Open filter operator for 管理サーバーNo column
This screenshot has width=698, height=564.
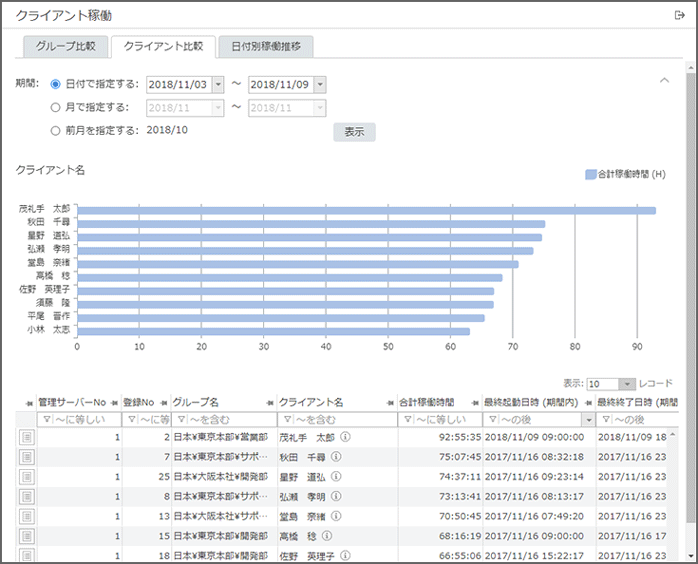pyautogui.click(x=46, y=419)
